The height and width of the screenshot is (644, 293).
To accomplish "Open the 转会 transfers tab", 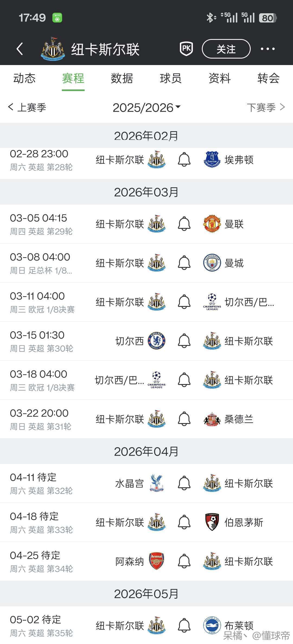I will 268,79.
